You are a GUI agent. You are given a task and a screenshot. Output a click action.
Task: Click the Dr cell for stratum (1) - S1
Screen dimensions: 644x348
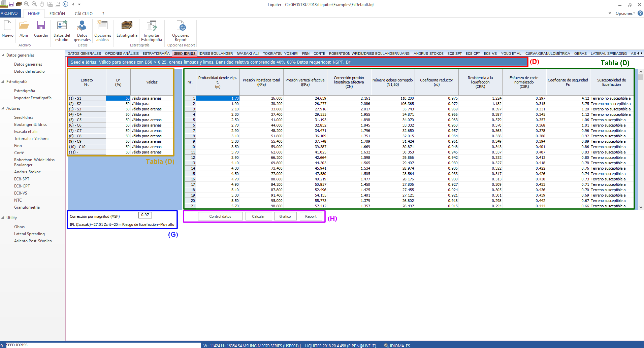(x=118, y=98)
